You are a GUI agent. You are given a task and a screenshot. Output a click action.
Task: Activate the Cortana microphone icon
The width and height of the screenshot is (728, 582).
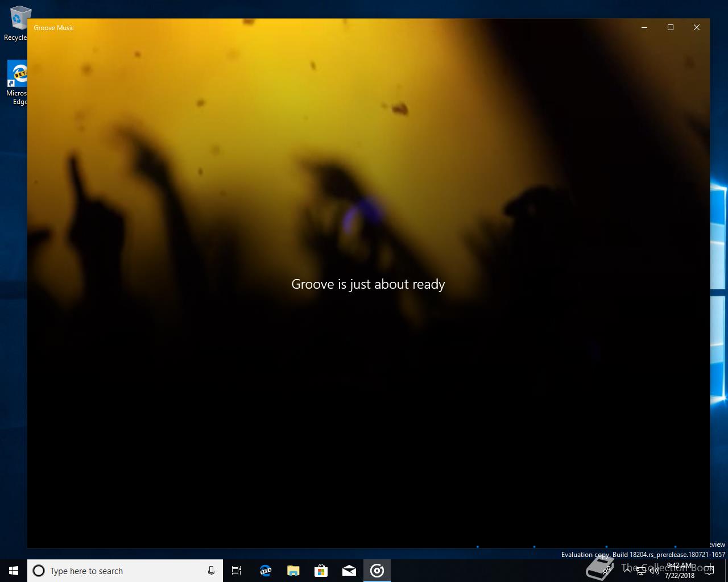point(211,571)
